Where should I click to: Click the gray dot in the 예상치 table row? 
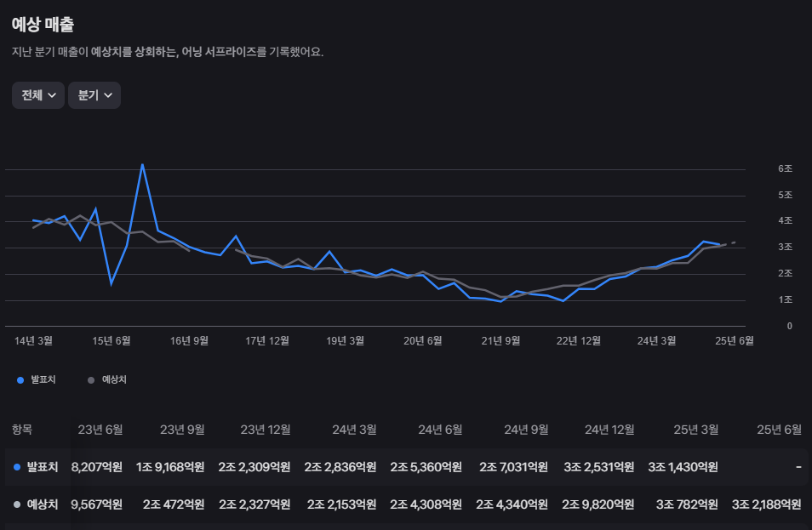click(17, 504)
